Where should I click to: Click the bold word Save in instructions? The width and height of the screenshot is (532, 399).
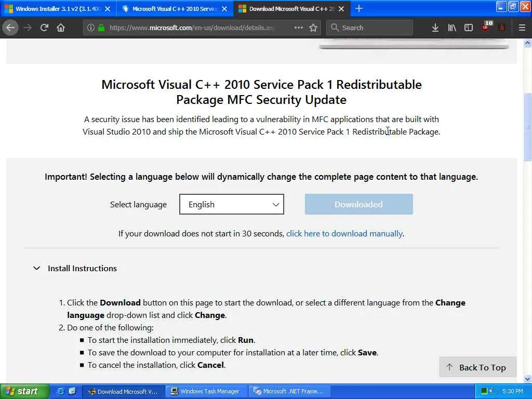(367, 353)
